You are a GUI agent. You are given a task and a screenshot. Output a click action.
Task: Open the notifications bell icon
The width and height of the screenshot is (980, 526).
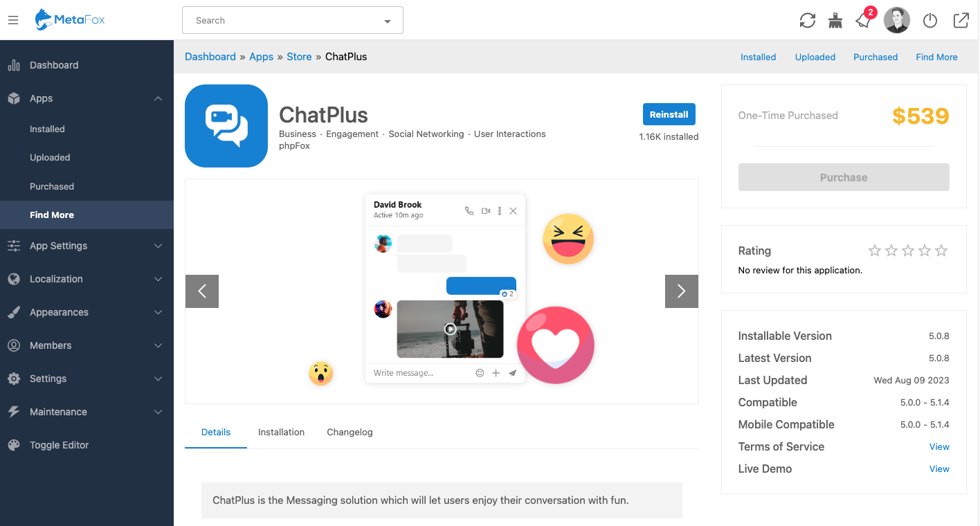[x=863, y=21]
